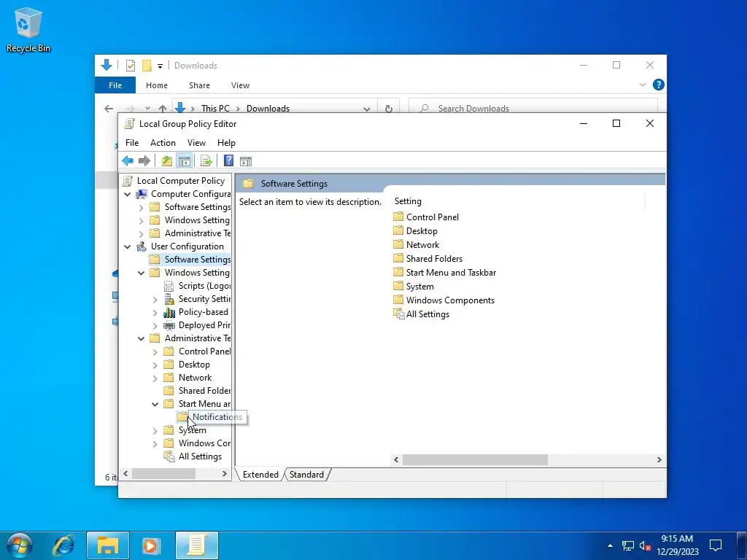Open Share ribbon tab in Downloads window
The height and width of the screenshot is (560, 747).
199,85
